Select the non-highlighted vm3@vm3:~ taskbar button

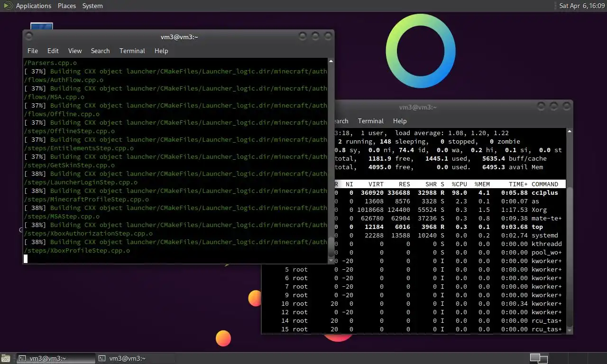coord(136,358)
